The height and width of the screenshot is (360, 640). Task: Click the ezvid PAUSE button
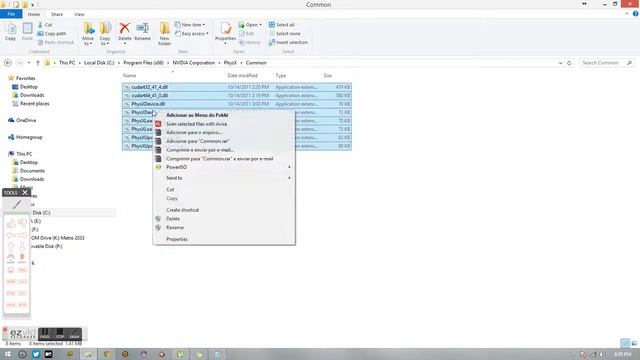(44, 334)
